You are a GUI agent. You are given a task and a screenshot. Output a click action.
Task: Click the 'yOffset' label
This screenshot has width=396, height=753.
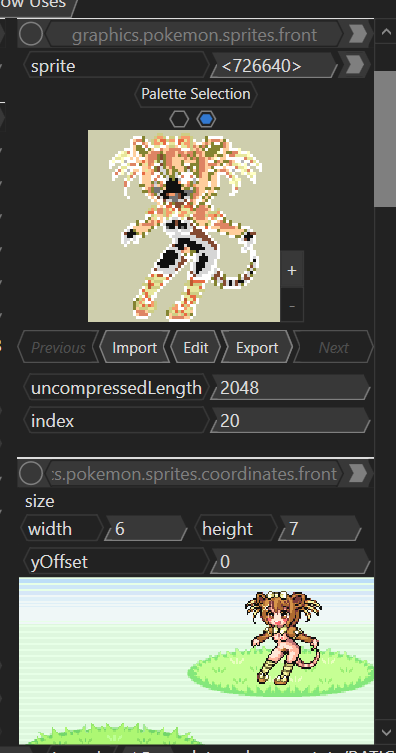pyautogui.click(x=60, y=561)
